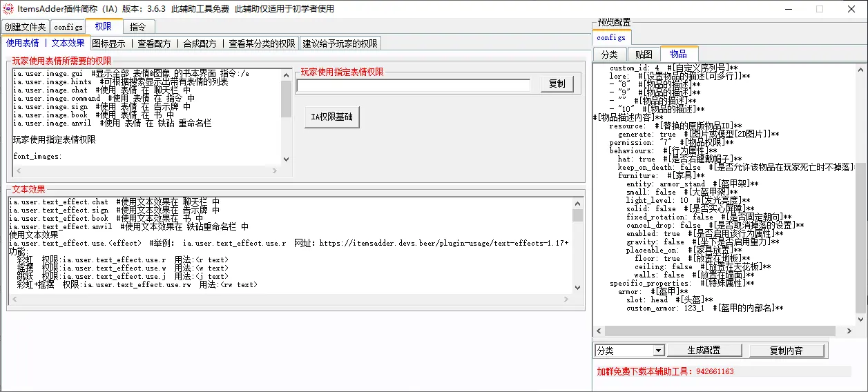Click the ia.user.image.book permission line

pos(94,115)
